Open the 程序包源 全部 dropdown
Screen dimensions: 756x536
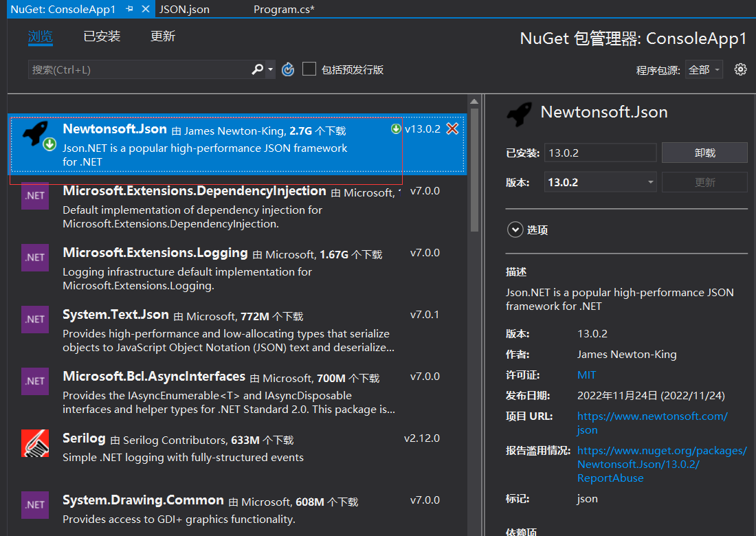704,70
